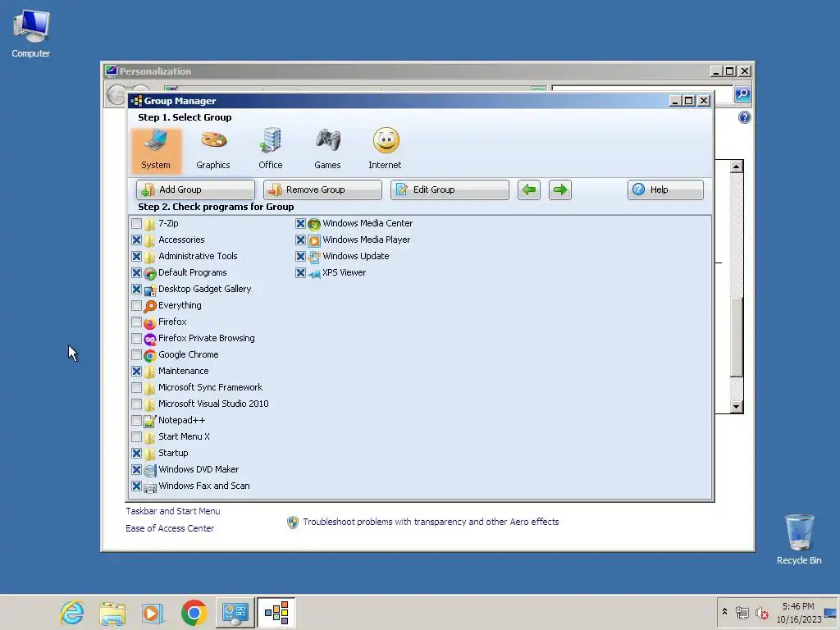The width and height of the screenshot is (840, 630).
Task: Select Microsoft Visual Studio 2010 entry
Action: coord(213,404)
